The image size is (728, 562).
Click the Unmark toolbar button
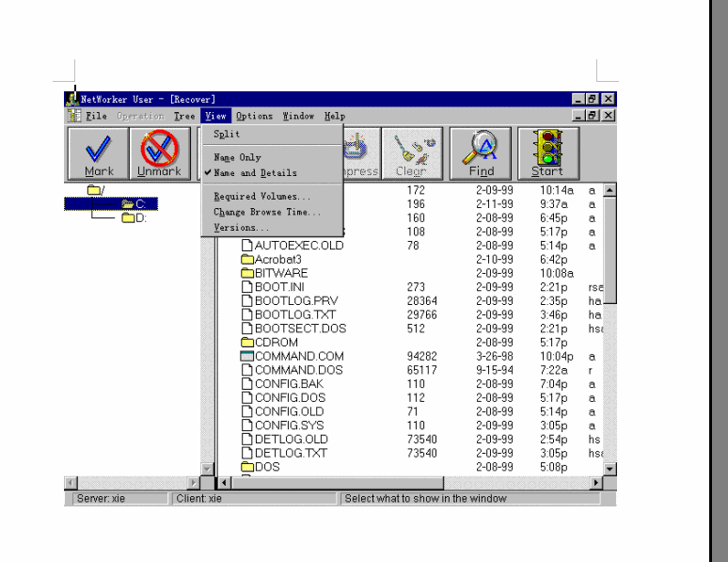tap(159, 153)
